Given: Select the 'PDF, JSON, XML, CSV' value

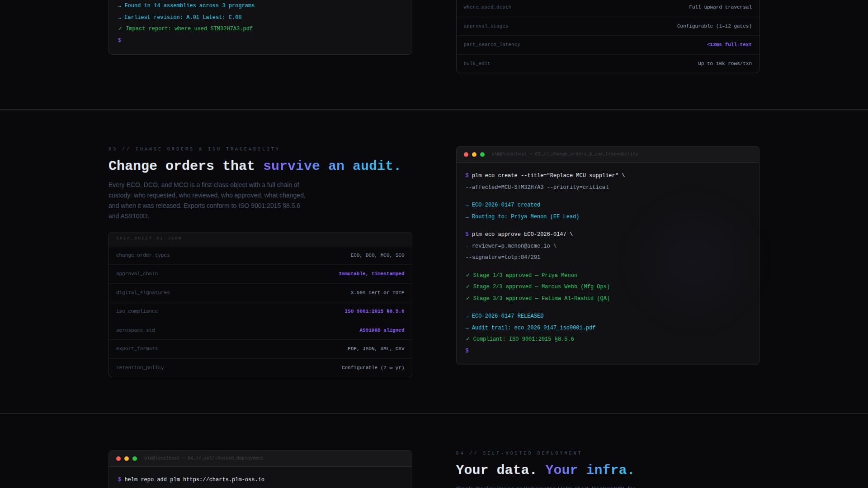Looking at the screenshot, I should point(376,349).
